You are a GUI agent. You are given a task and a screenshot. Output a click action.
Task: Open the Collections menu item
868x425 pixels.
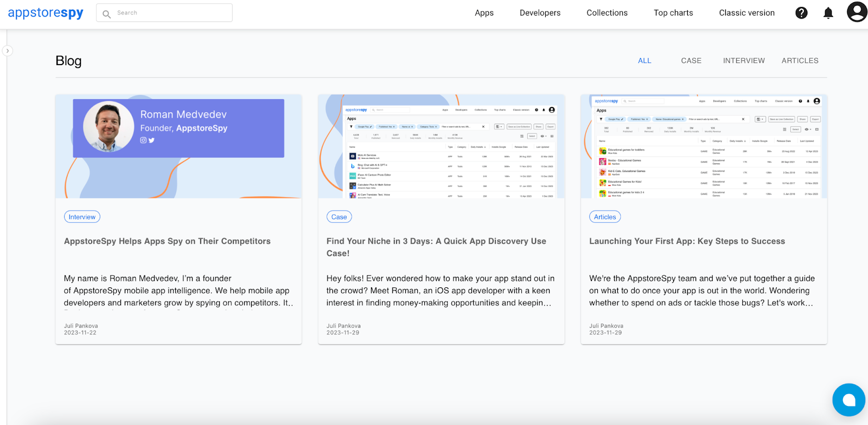pyautogui.click(x=607, y=13)
